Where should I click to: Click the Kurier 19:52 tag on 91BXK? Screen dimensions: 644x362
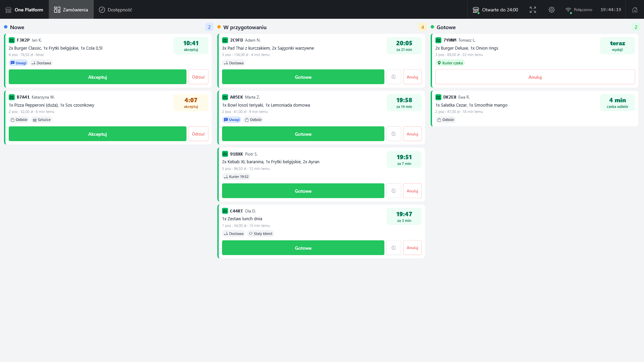[x=236, y=177]
